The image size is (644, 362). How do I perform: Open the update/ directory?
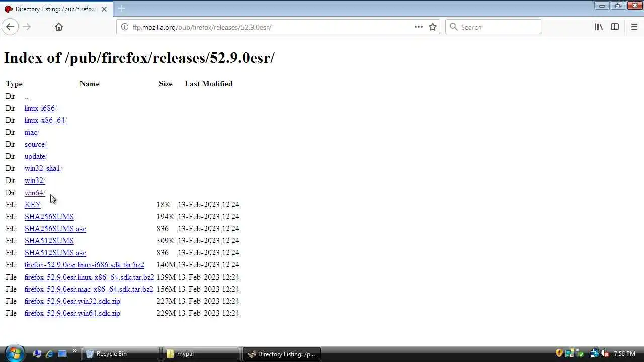point(36,156)
